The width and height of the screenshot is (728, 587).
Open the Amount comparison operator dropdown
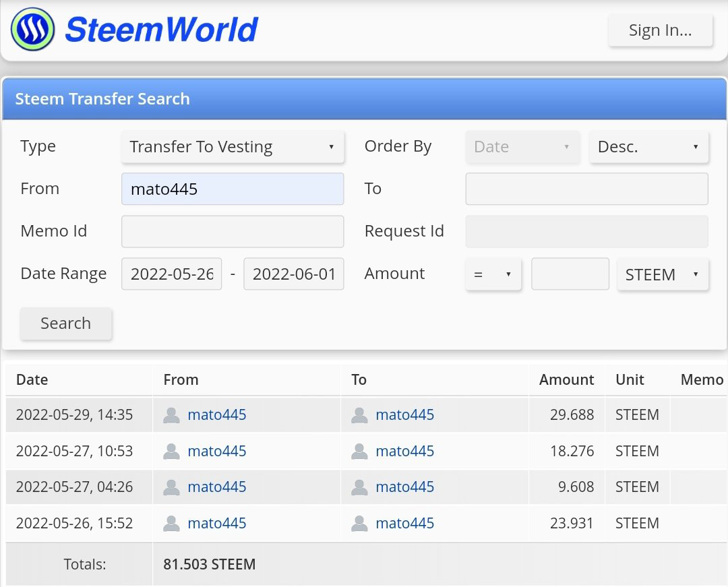493,274
